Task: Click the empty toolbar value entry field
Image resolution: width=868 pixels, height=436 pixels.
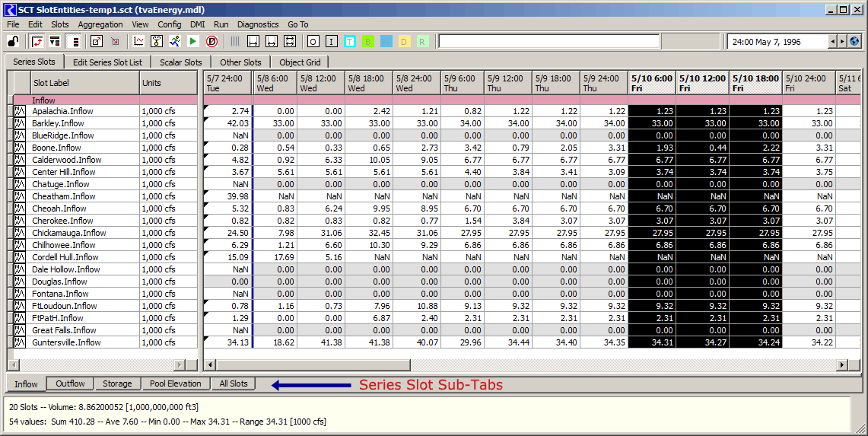Action: coord(549,42)
